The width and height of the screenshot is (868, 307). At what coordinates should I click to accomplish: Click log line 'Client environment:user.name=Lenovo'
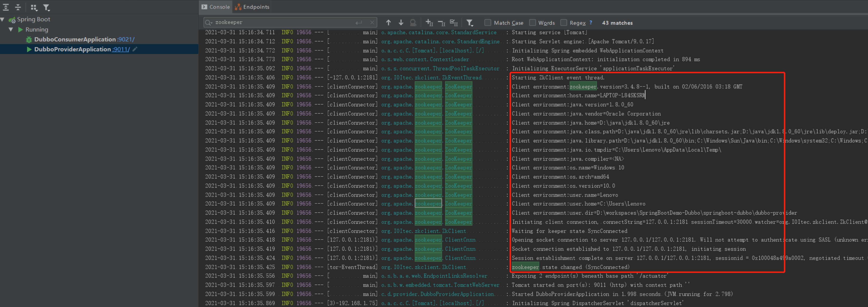tap(565, 195)
